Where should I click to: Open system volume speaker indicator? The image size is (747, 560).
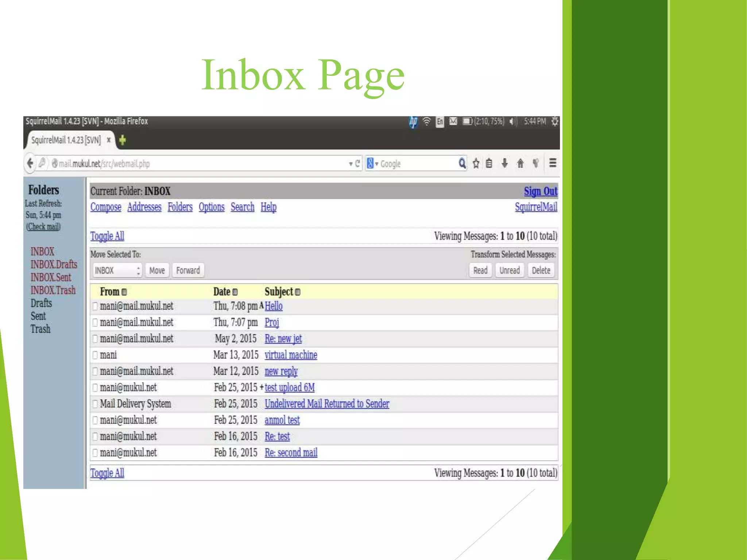click(512, 121)
